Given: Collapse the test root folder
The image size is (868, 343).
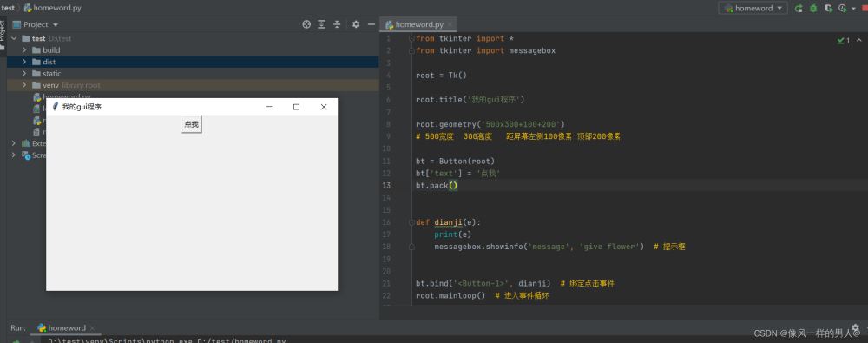Looking at the screenshot, I should 14,39.
